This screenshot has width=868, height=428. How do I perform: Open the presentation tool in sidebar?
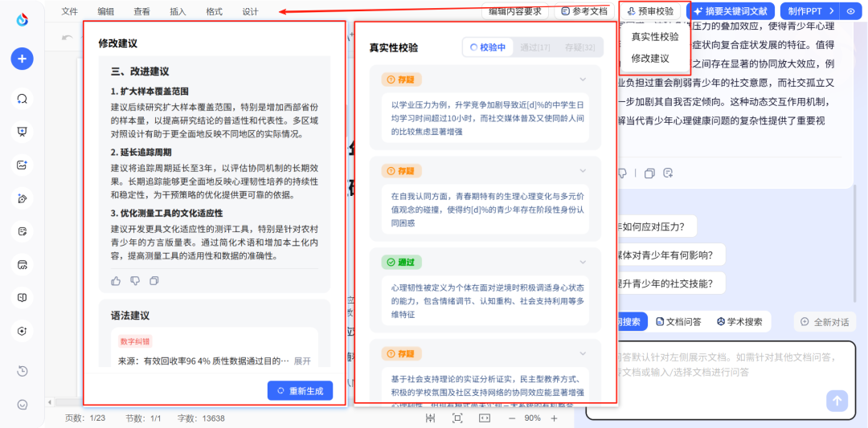tap(22, 132)
